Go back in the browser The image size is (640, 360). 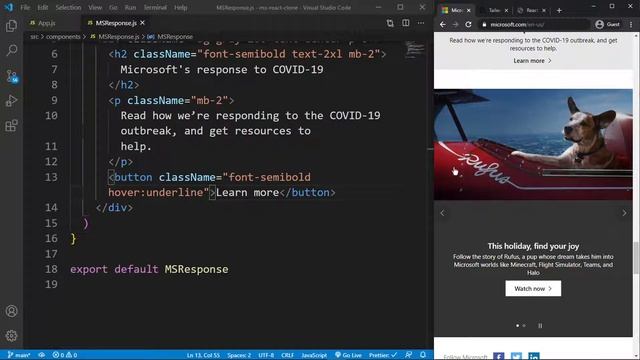click(443, 24)
